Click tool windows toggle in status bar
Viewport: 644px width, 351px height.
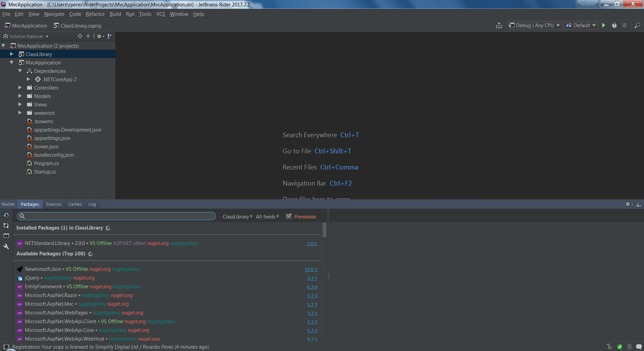click(x=6, y=347)
